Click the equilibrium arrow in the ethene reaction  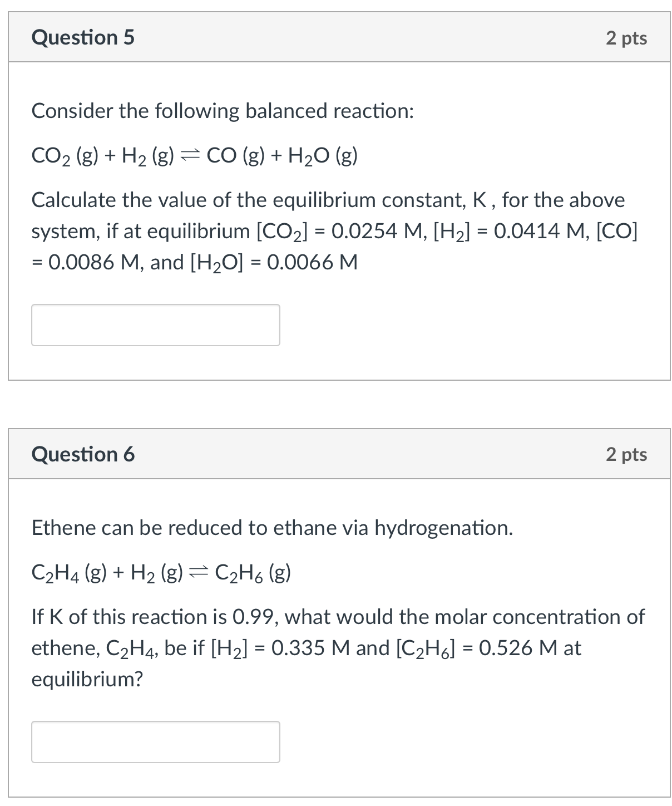click(198, 572)
